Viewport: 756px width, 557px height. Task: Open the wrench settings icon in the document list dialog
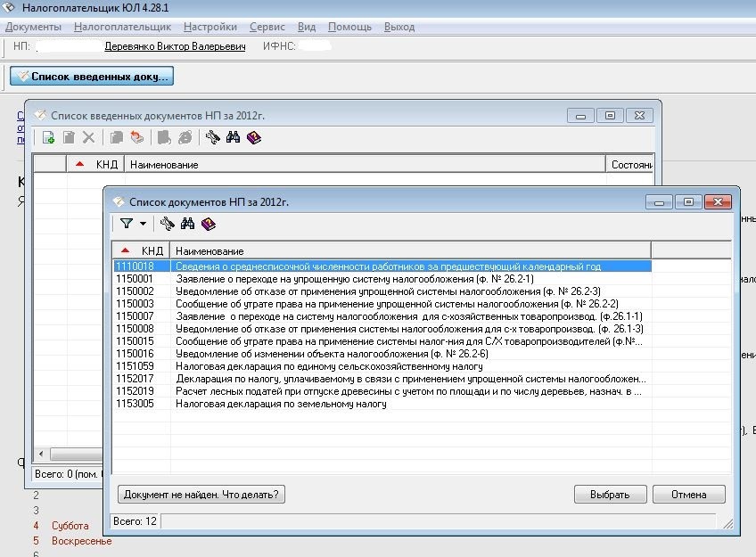tap(168, 224)
